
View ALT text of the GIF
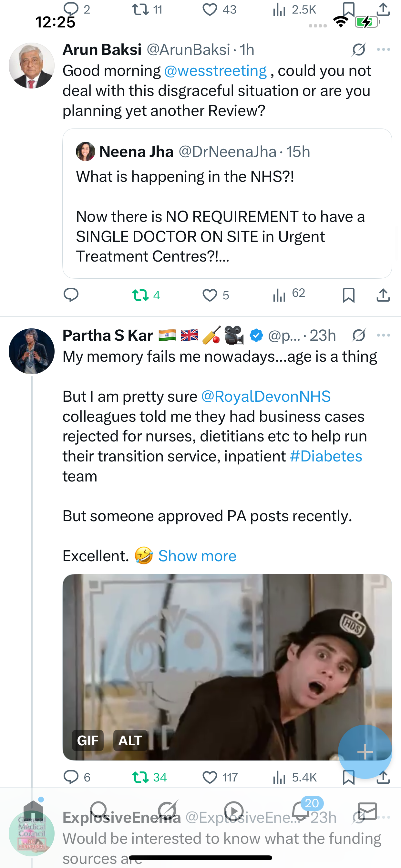tap(130, 740)
